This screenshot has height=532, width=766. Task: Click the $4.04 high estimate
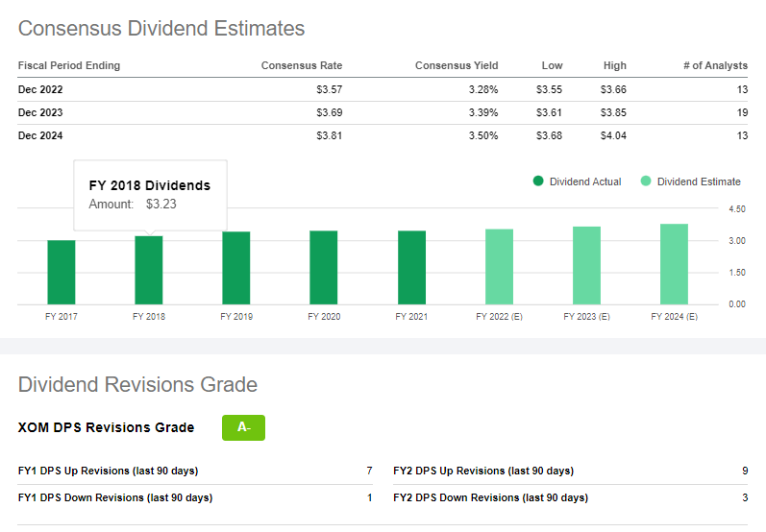pyautogui.click(x=613, y=135)
